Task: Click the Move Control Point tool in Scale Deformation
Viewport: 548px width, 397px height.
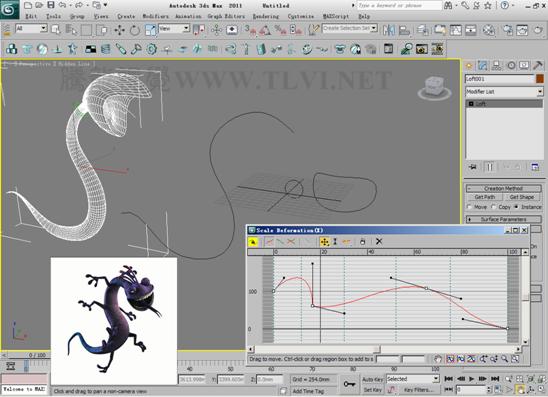Action: click(x=324, y=241)
